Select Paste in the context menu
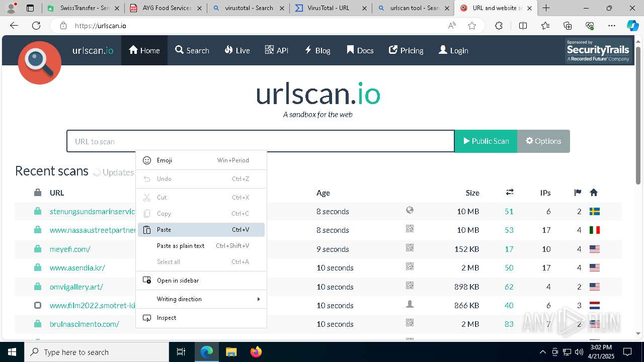Screen dimensions: 644x362 point(201,230)
